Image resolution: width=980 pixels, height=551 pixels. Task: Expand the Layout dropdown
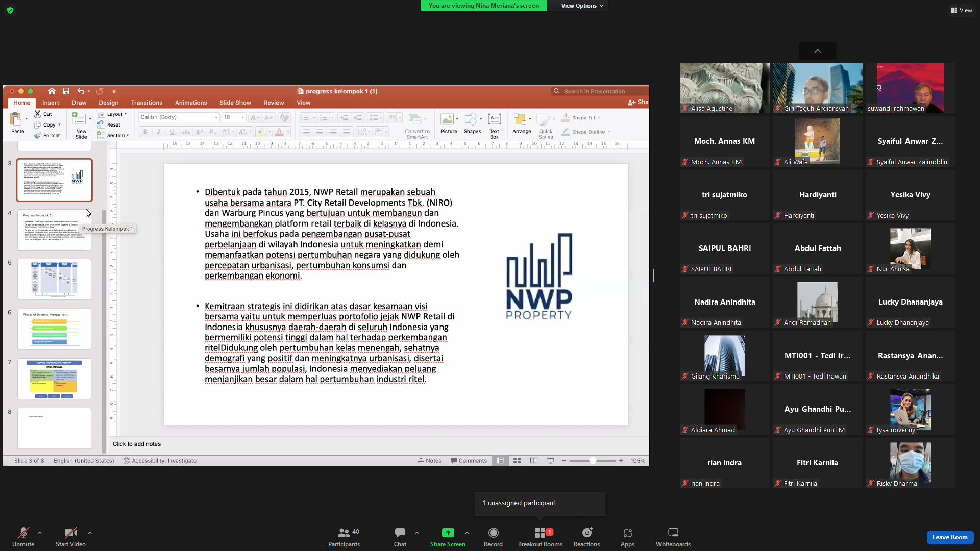click(x=112, y=114)
